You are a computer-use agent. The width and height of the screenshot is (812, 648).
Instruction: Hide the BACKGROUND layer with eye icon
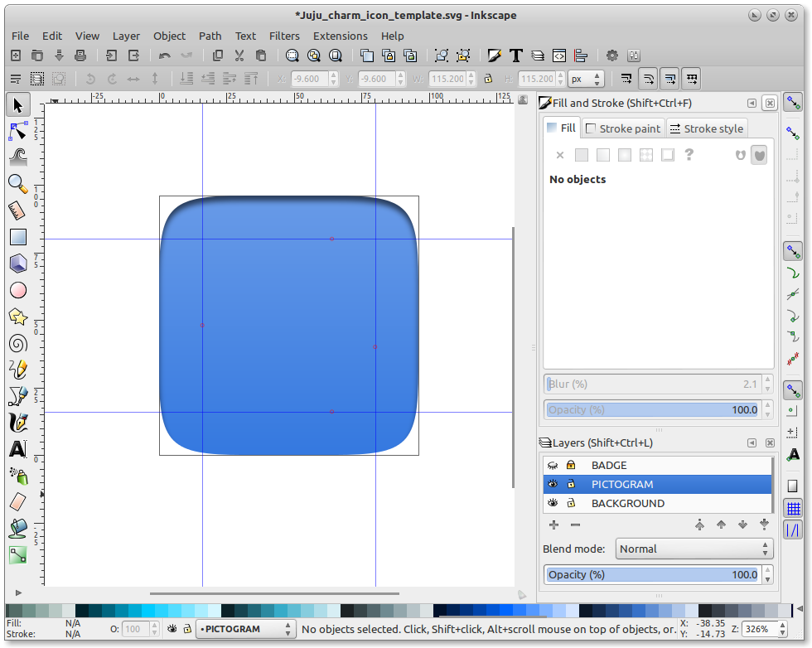pos(553,504)
